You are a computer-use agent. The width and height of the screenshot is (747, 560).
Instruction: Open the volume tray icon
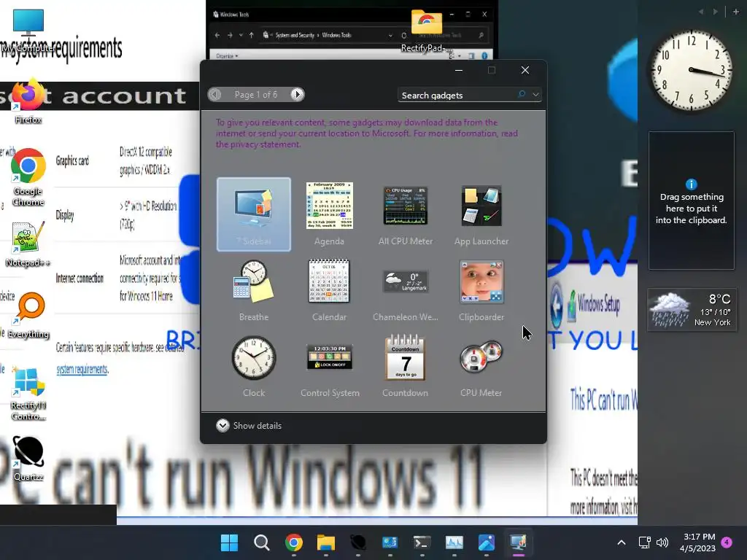pyautogui.click(x=662, y=542)
